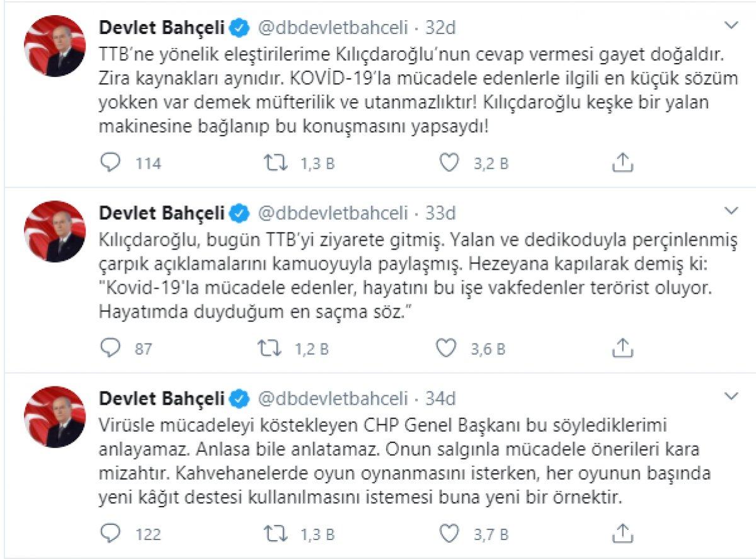This screenshot has width=756, height=559.
Task: Like the tweet mentioning TTB criticism
Action: [x=449, y=163]
